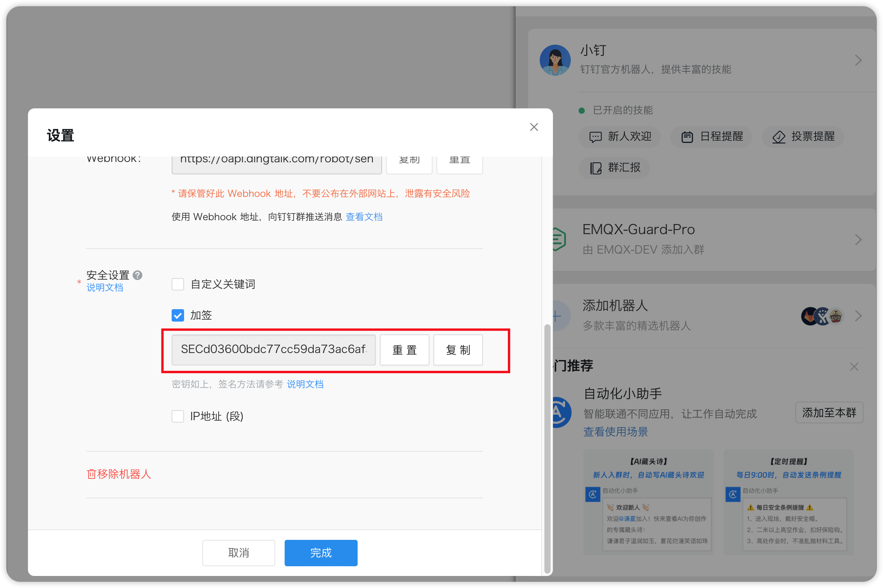Copy the Webhook address
The image size is (883, 588).
coord(409,164)
